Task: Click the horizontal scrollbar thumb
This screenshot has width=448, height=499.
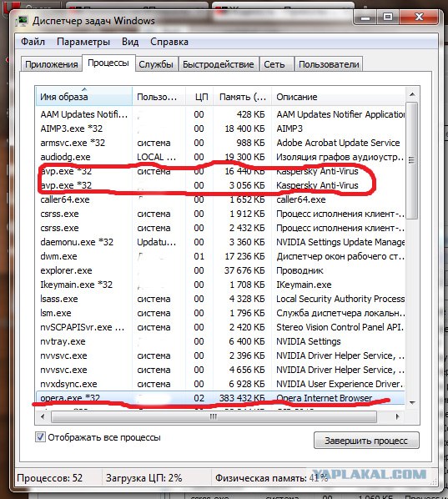Action: [x=214, y=416]
